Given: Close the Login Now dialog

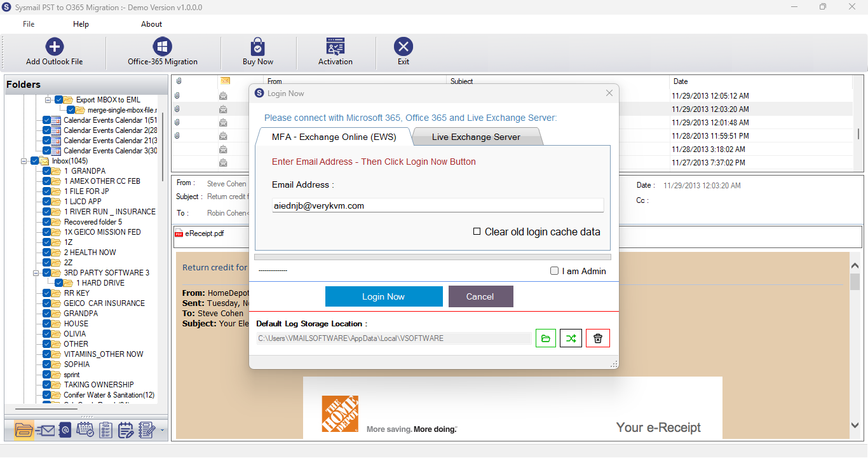Looking at the screenshot, I should 609,94.
